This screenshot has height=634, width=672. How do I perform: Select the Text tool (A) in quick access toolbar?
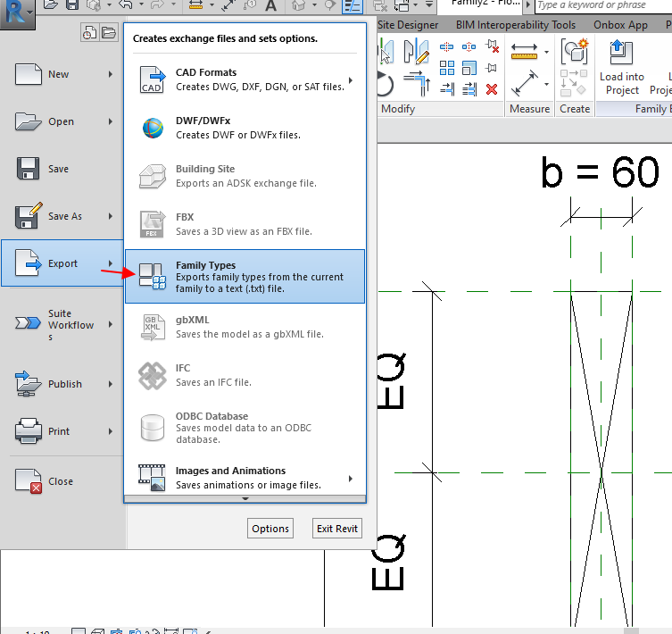click(x=270, y=5)
